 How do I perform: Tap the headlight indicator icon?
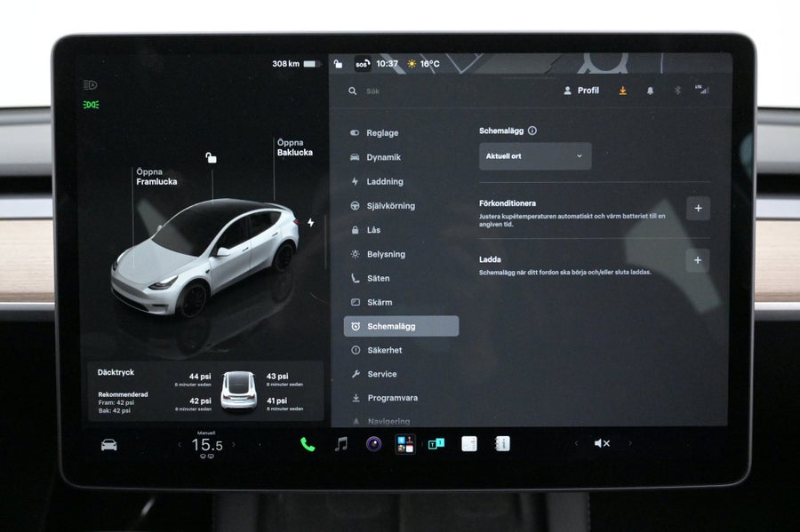91,84
